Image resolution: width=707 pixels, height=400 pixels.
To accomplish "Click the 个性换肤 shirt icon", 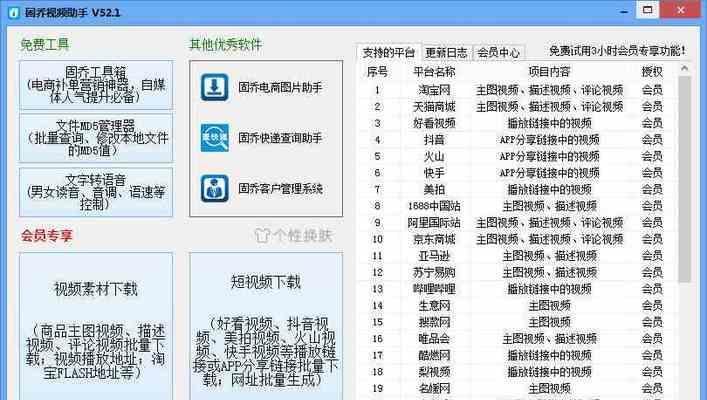I will pyautogui.click(x=262, y=235).
